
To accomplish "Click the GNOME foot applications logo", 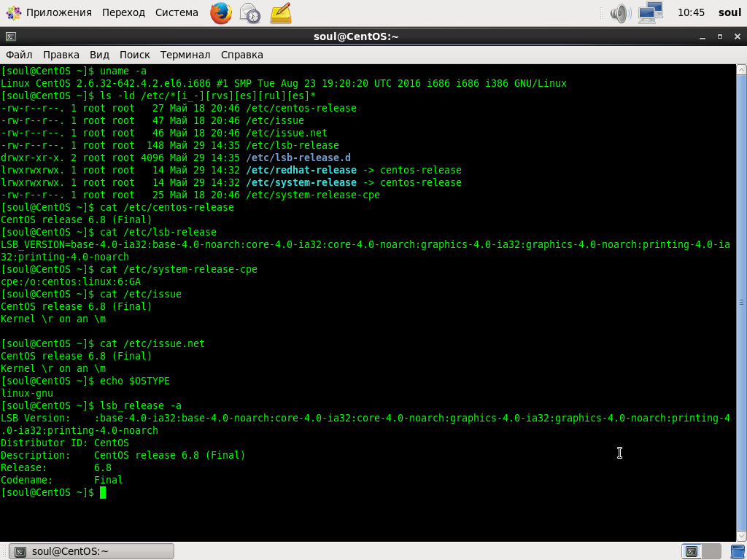I will click(x=13, y=13).
